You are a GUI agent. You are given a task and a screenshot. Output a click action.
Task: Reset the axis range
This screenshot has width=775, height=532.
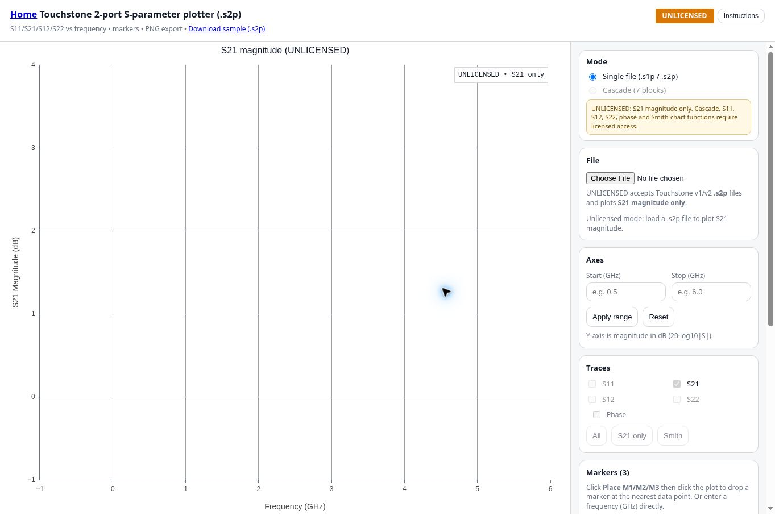pos(658,317)
